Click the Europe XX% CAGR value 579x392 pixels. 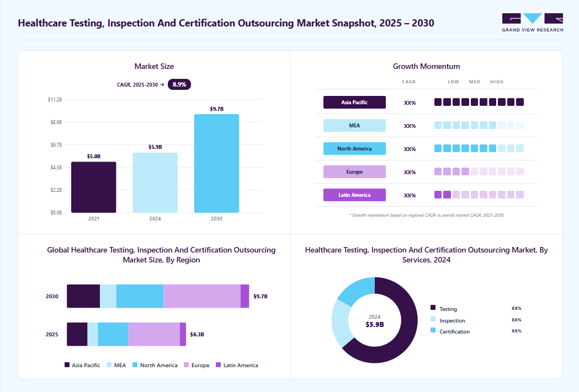(410, 172)
